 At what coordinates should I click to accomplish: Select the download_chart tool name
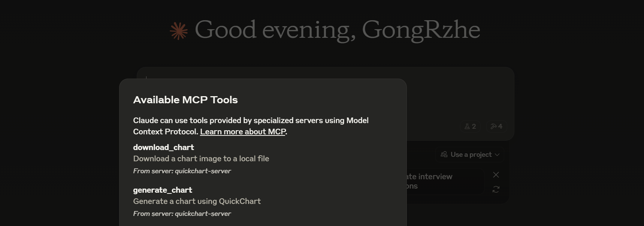point(163,147)
